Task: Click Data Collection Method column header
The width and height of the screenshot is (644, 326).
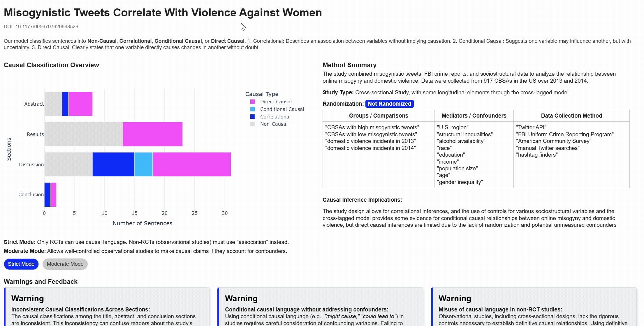Action: (x=571, y=116)
